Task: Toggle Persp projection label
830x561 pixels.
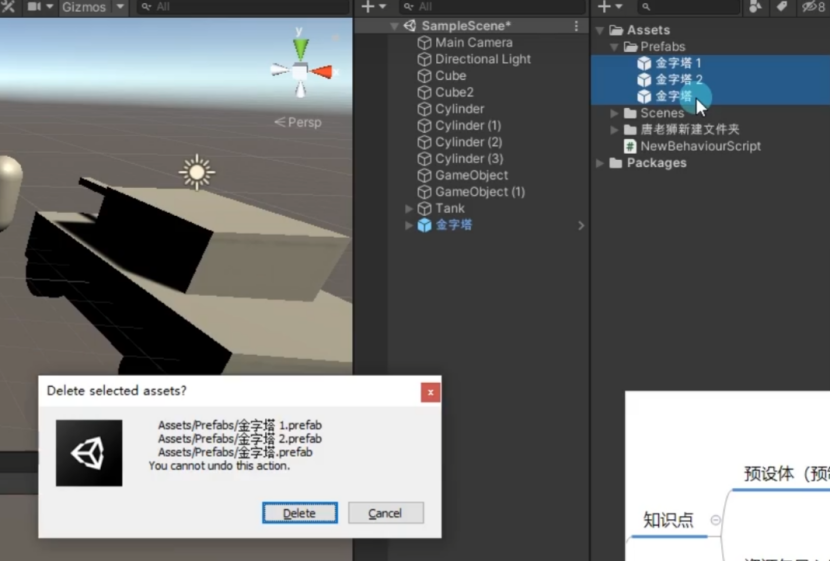Action: 298,122
